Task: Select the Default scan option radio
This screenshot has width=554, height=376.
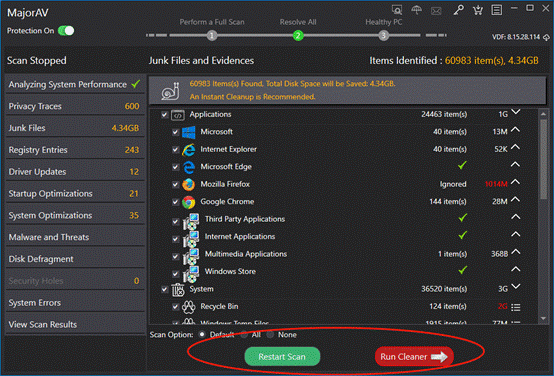Action: [202, 334]
